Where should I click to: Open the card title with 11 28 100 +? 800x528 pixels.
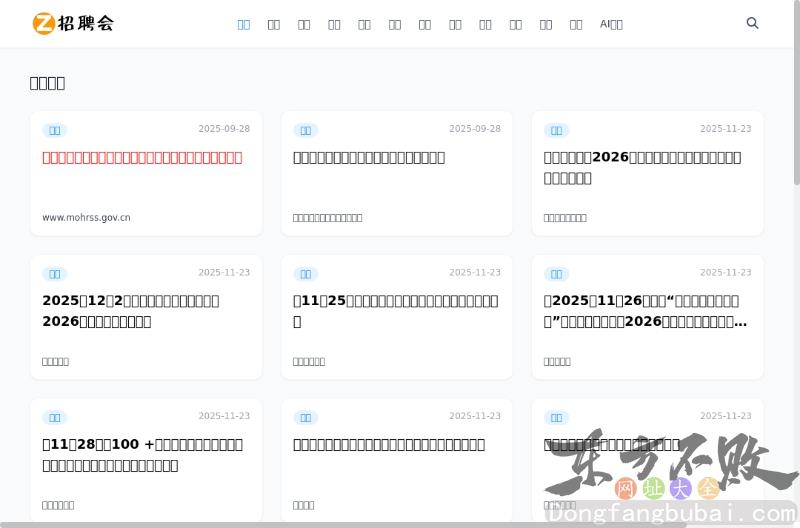[x=142, y=455]
